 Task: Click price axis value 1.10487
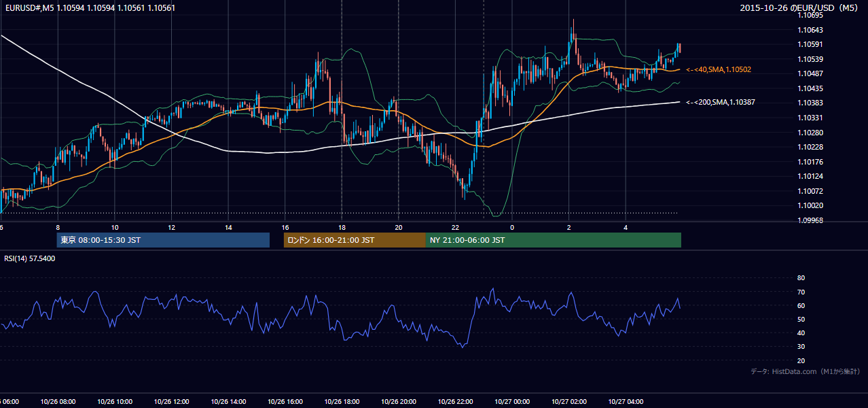tap(810, 73)
